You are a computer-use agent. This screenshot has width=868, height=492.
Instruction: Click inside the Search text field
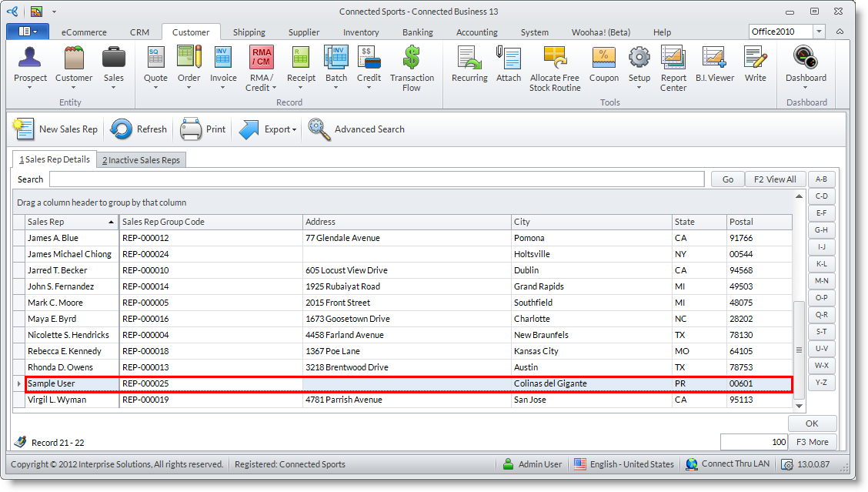pyautogui.click(x=376, y=179)
